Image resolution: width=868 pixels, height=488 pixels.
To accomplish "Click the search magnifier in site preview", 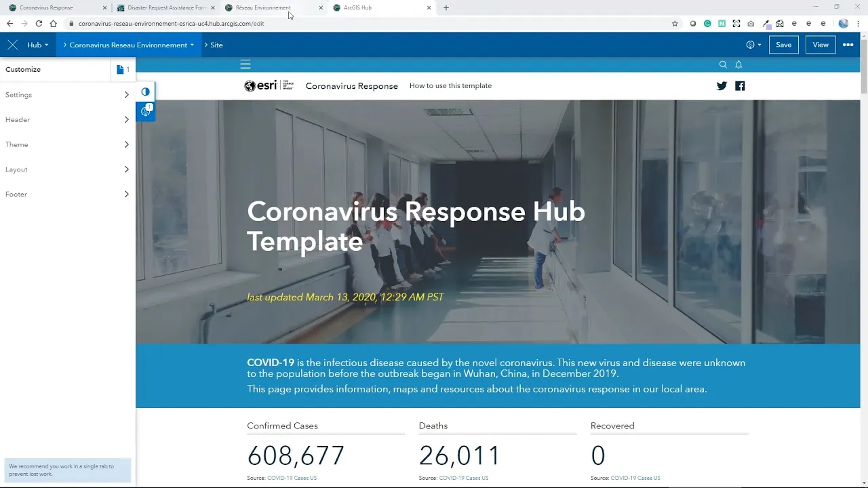I will pos(723,64).
